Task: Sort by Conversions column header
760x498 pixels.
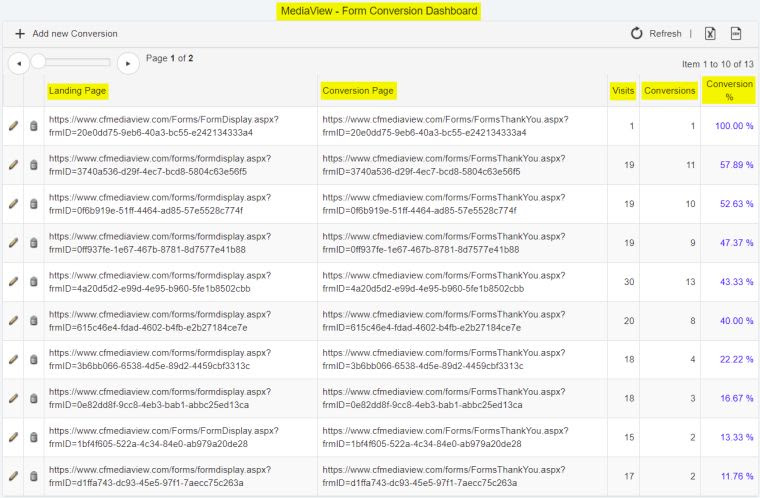Action: [x=669, y=91]
